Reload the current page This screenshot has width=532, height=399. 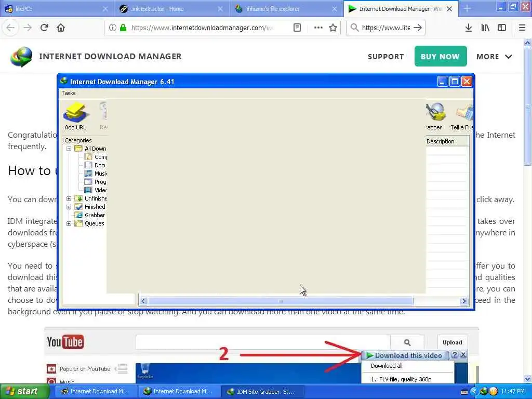coord(44,28)
